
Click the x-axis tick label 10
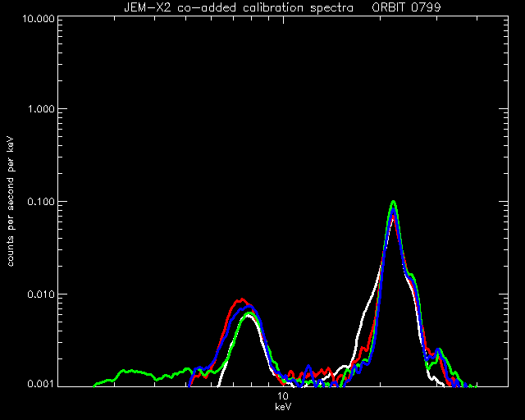(283, 396)
